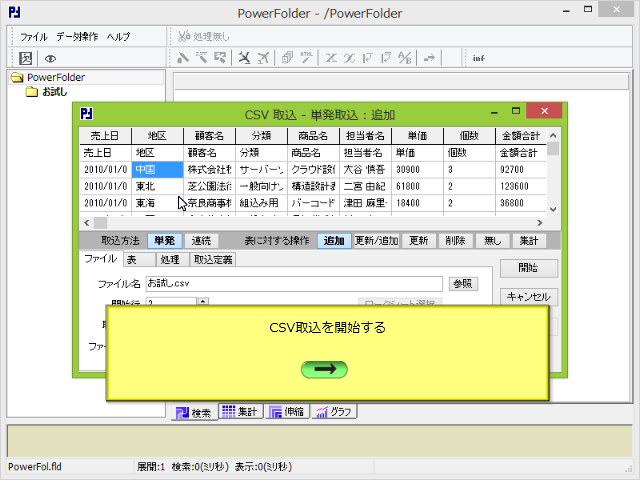The image size is (640, 480).
Task: Click the second return-arrow toolbar icon
Action: (x=385, y=58)
